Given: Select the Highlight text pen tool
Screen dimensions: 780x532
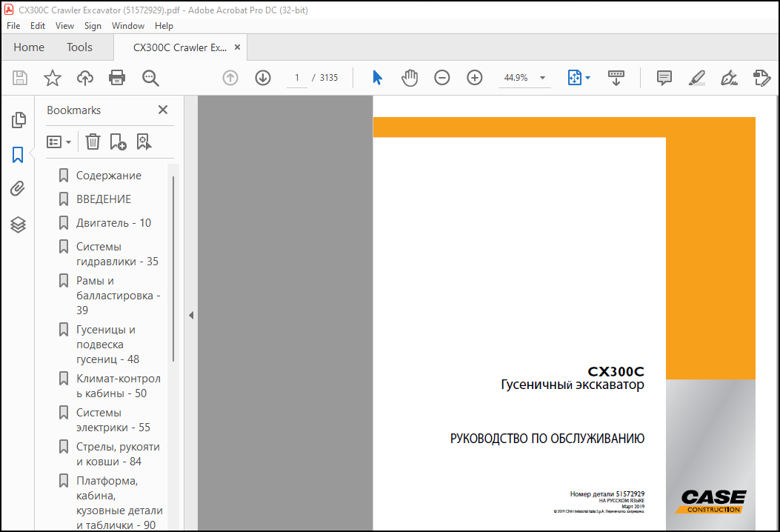Looking at the screenshot, I should 696,78.
